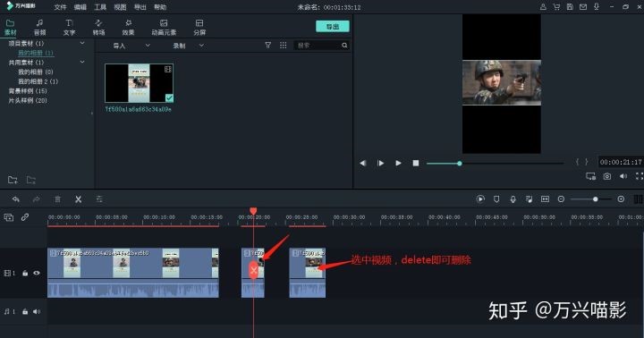Switch to the 分屏 split screen tab
The width and height of the screenshot is (644, 338).
(x=199, y=27)
